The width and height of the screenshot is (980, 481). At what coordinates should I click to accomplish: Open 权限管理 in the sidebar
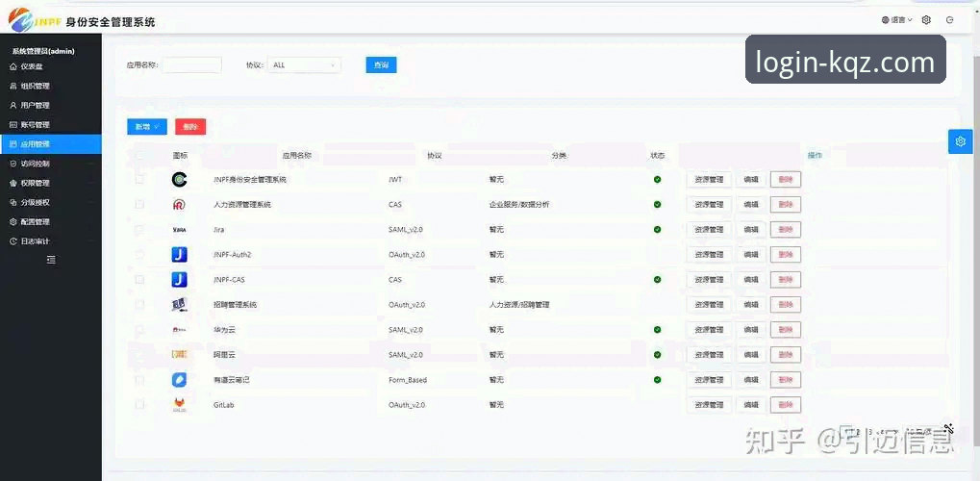(51, 183)
